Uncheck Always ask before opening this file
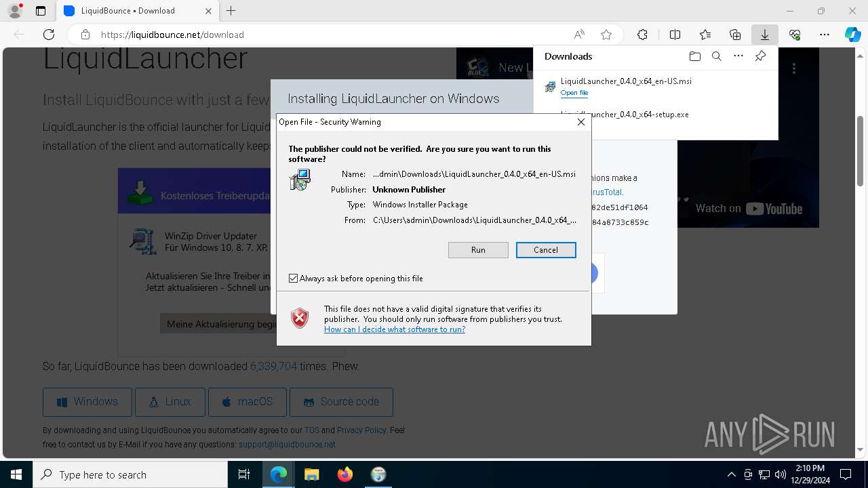Viewport: 868px width, 488px height. tap(293, 279)
